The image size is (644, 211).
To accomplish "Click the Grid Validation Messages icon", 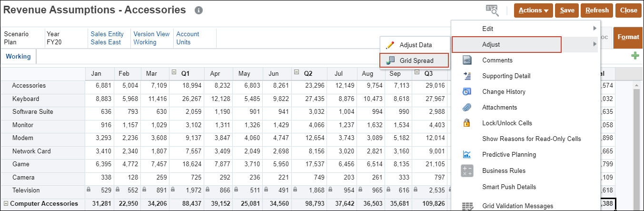I will (x=467, y=206).
